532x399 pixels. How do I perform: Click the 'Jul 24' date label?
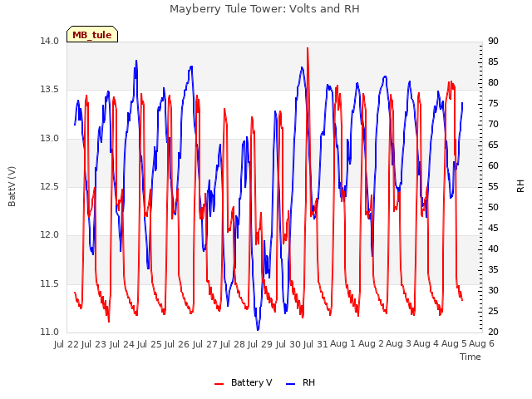[x=122, y=344]
